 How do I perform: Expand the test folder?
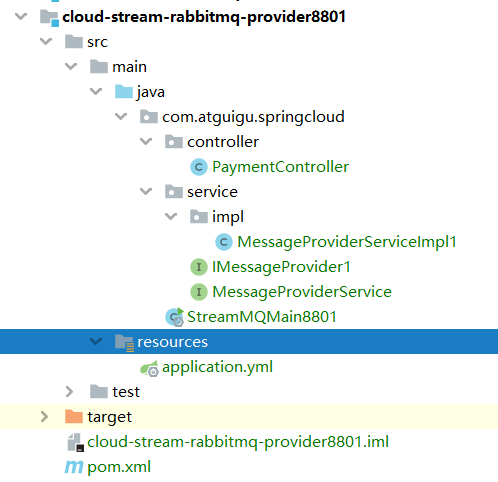click(x=69, y=392)
